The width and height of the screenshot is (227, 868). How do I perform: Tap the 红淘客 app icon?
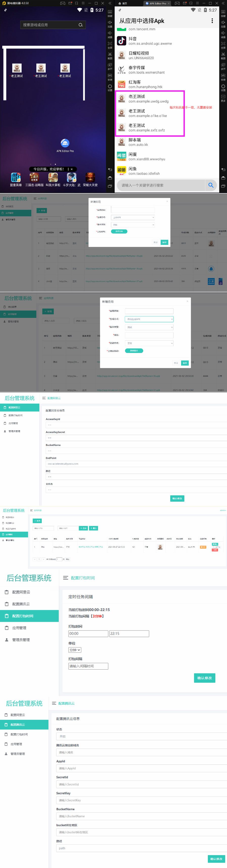(x=121, y=84)
